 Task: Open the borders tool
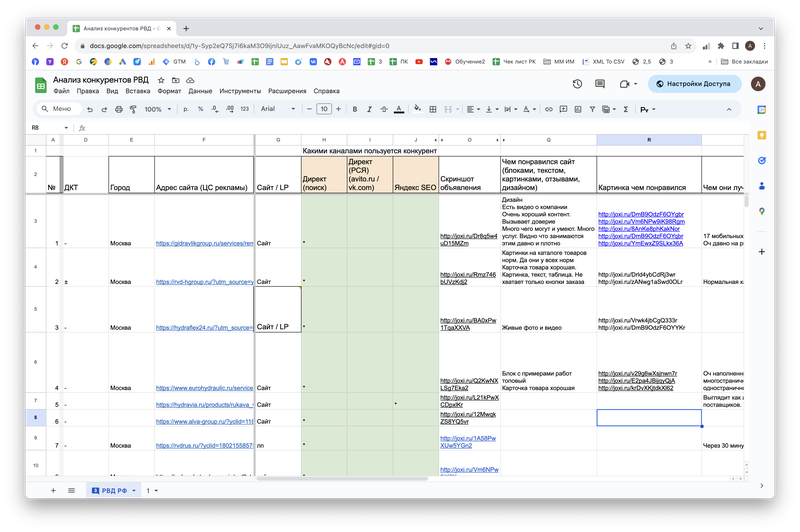(433, 109)
